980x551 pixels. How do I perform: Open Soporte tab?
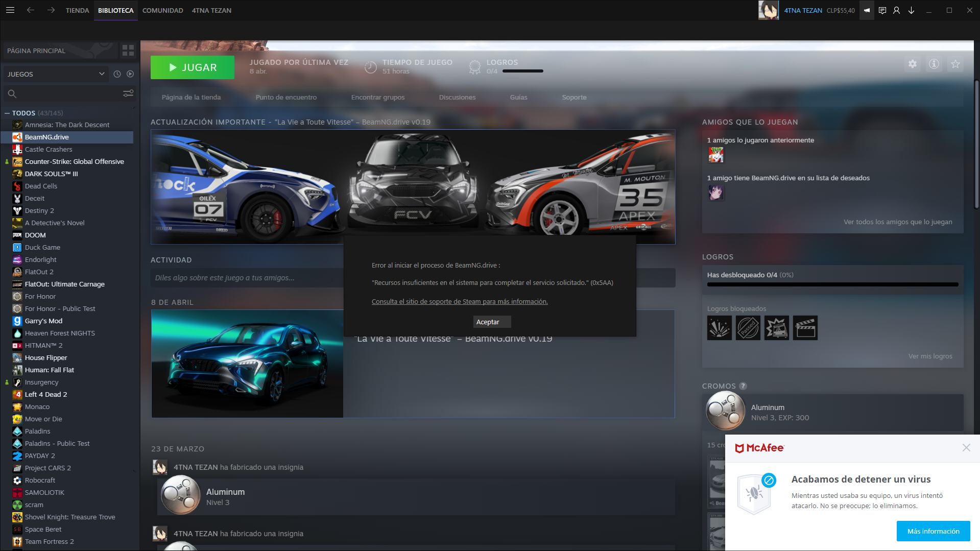click(574, 97)
